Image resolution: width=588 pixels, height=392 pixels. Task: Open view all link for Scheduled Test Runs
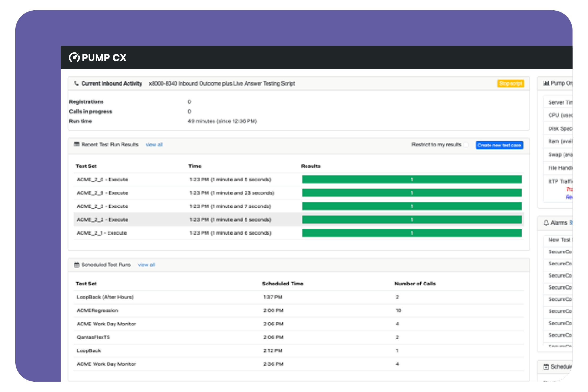[146, 265]
